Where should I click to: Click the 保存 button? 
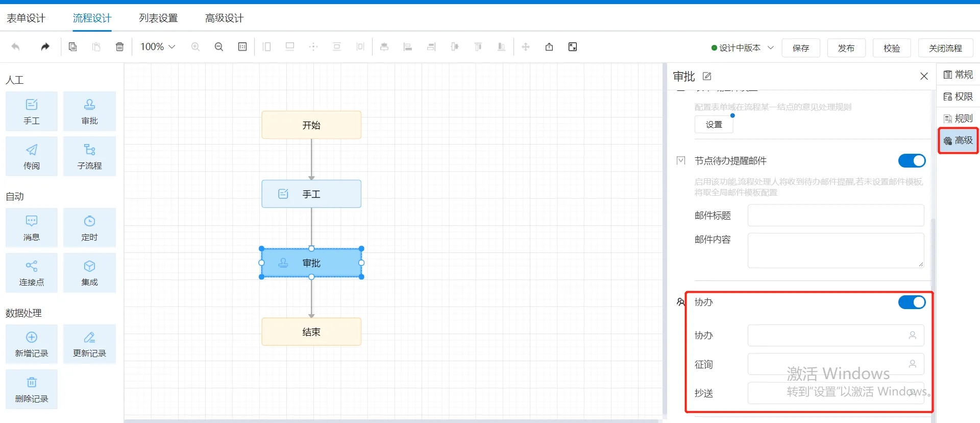[x=800, y=48]
